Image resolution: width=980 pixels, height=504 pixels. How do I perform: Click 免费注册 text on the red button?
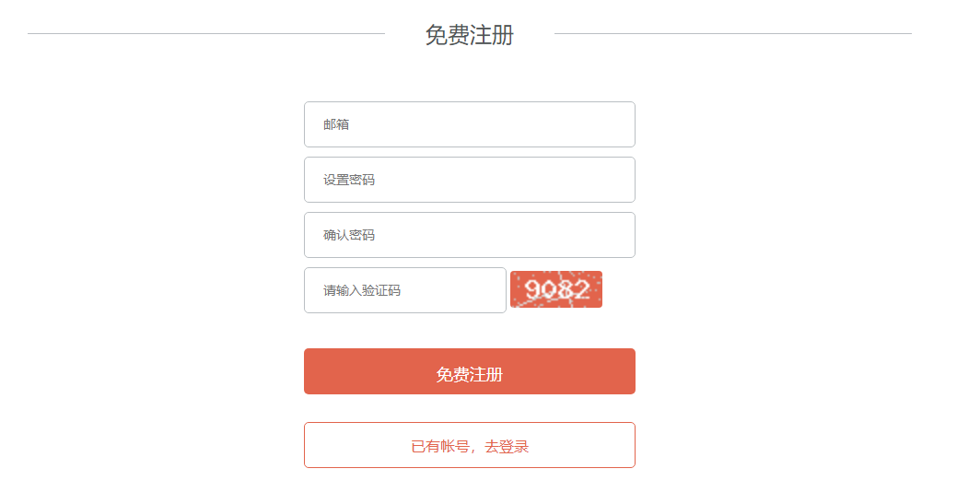point(470,375)
